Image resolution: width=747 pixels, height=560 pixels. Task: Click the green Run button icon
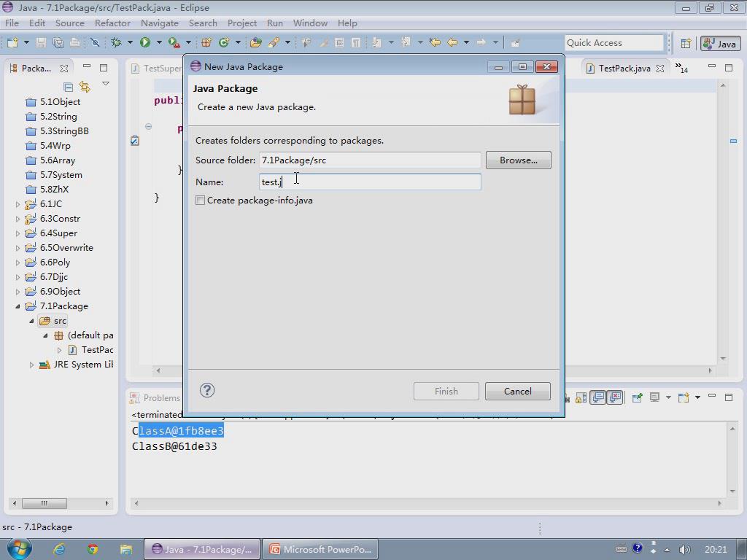coord(145,43)
